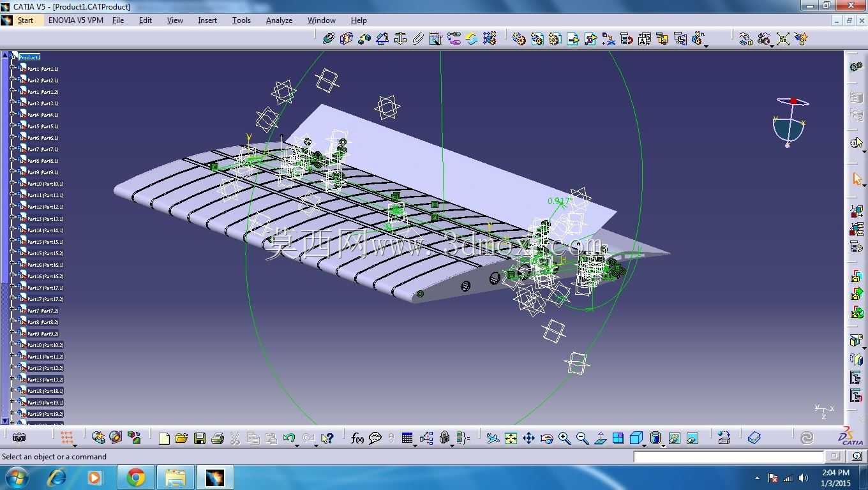
Task: Open the ENOVIA V5 VPM menu
Action: (76, 20)
